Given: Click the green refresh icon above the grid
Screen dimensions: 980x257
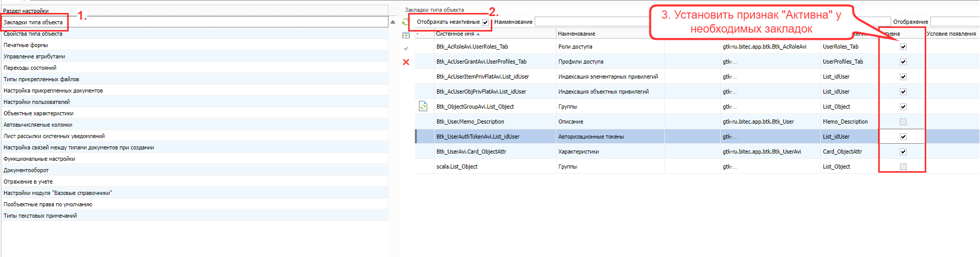Looking at the screenshot, I should (406, 22).
